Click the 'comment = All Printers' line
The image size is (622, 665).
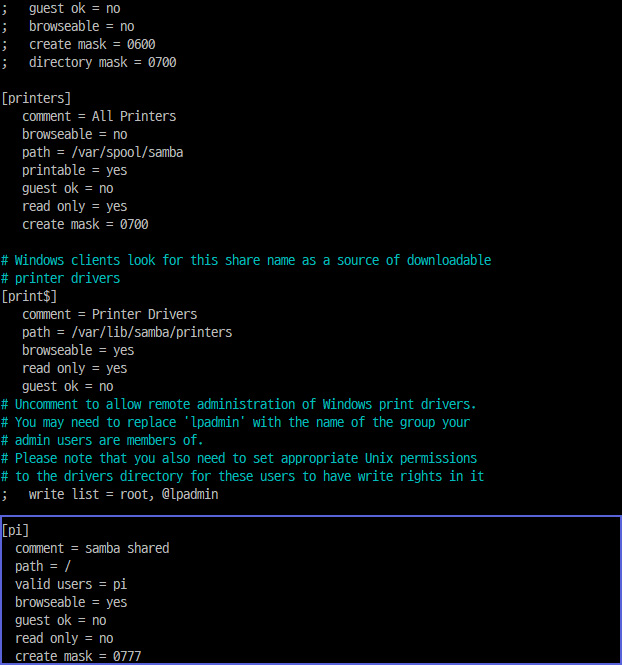point(99,116)
